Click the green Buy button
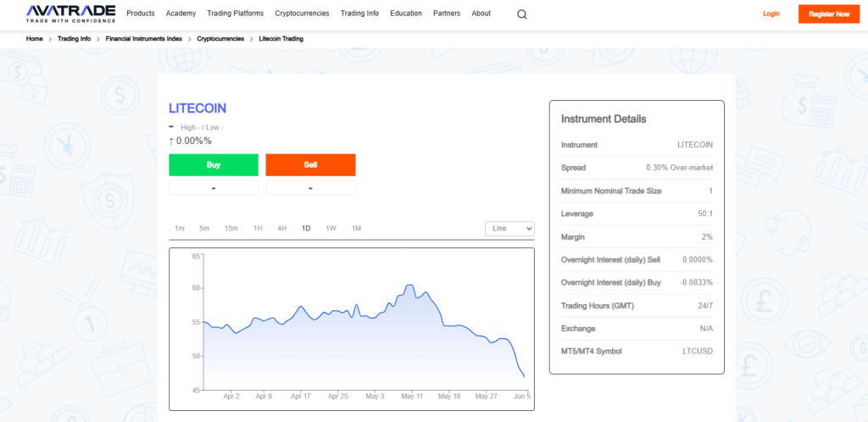The width and height of the screenshot is (868, 422). [213, 165]
